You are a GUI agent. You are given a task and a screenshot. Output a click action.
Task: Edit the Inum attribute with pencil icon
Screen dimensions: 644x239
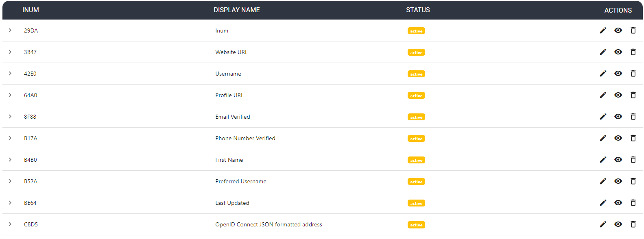tap(603, 30)
